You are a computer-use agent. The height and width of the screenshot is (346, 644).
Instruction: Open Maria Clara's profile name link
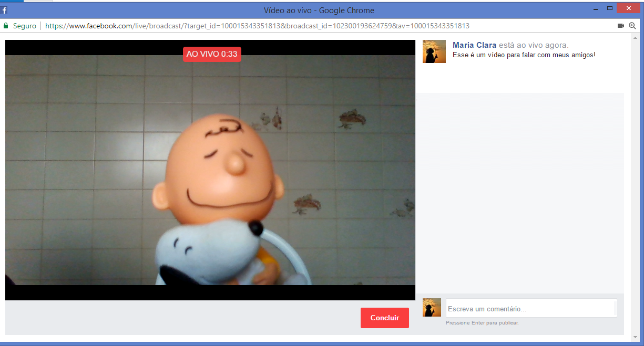tap(474, 45)
